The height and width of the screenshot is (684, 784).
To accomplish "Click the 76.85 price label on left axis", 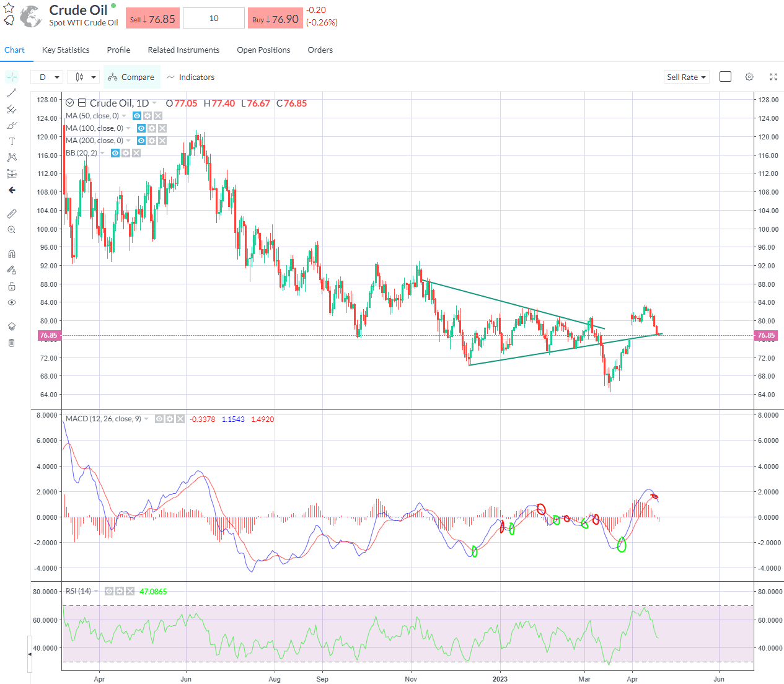I will [x=48, y=335].
